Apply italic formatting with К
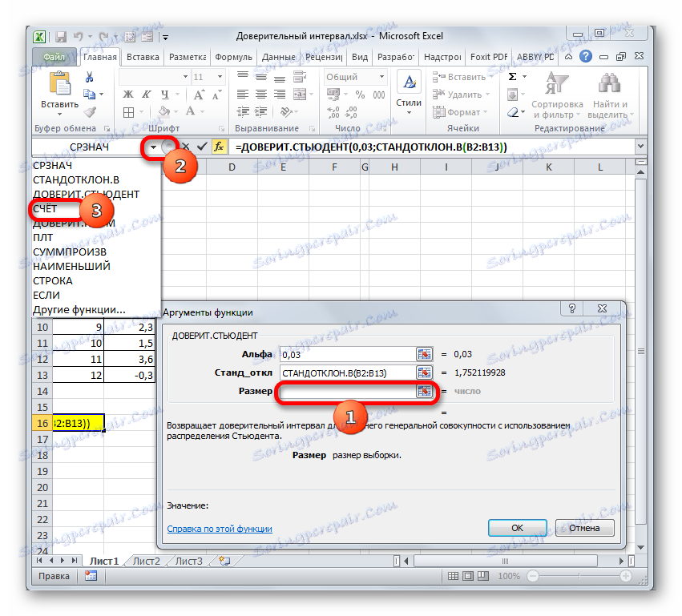 tap(147, 95)
